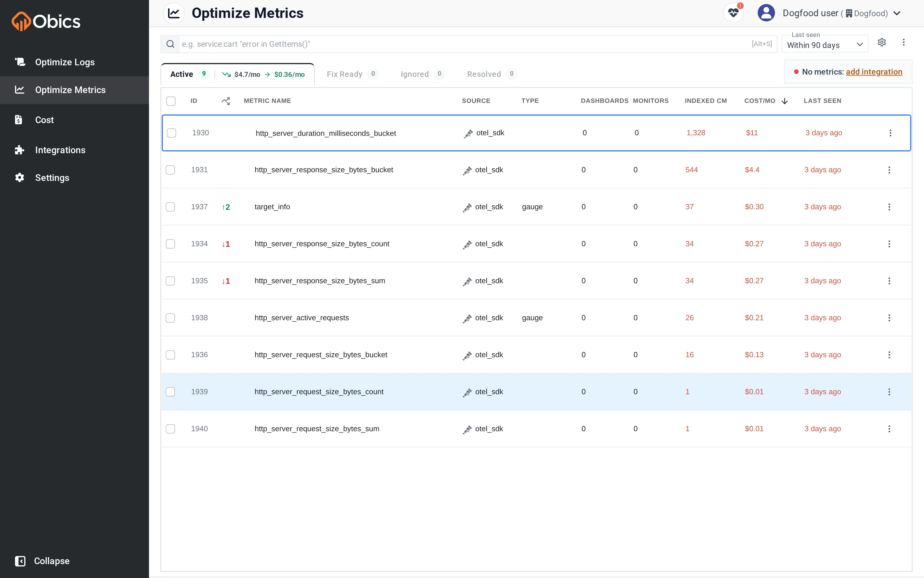The image size is (924, 578).
Task: Open row menu for http_server_request_size_bytes_count
Action: pos(889,392)
